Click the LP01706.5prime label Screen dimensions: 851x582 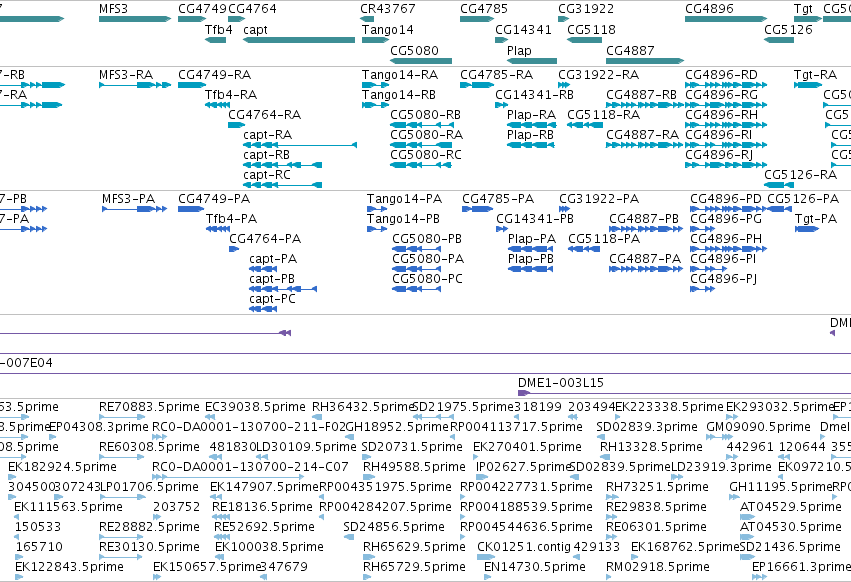[149, 486]
